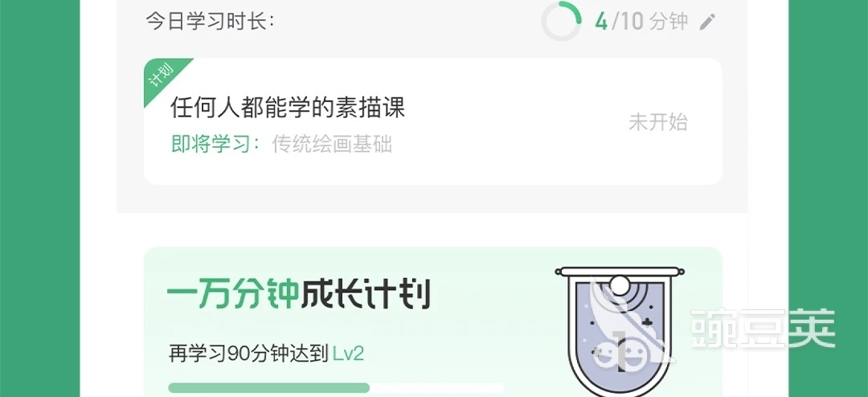
Task: Click the circular study progress ring
Action: click(561, 21)
